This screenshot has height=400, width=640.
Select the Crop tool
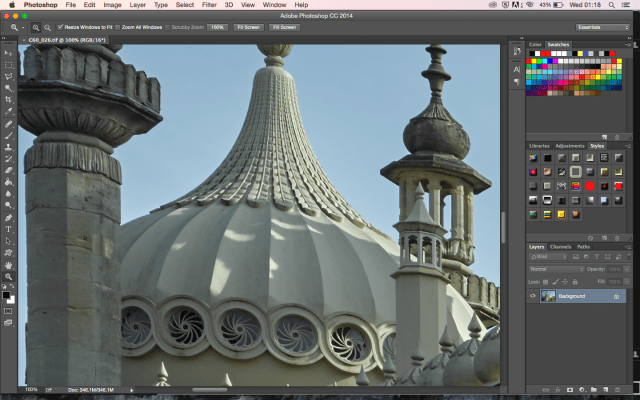point(8,100)
